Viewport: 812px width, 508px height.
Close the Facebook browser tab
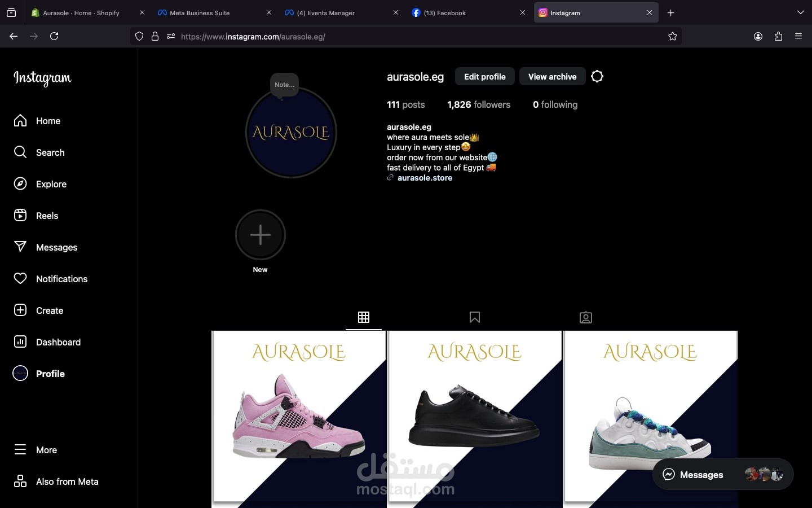coord(523,12)
